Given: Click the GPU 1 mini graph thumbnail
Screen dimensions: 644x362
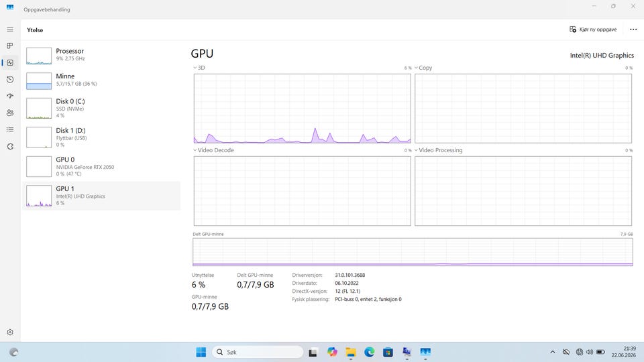Looking at the screenshot, I should 39,195.
